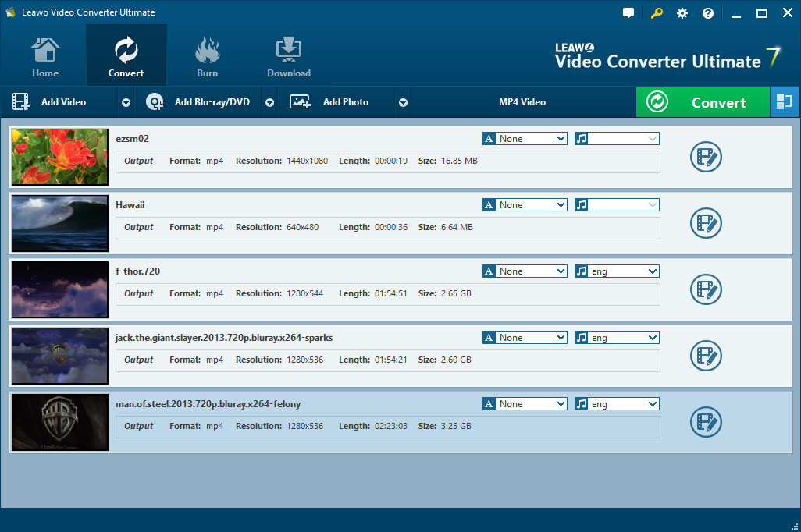The height and width of the screenshot is (532, 801).
Task: Open the feedback chat bubble icon
Action: (629, 13)
